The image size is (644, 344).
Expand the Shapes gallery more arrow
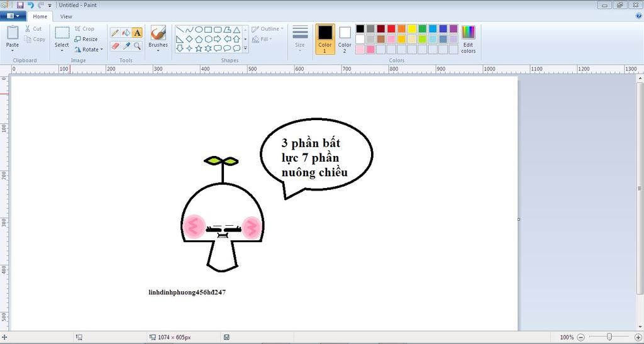point(245,48)
